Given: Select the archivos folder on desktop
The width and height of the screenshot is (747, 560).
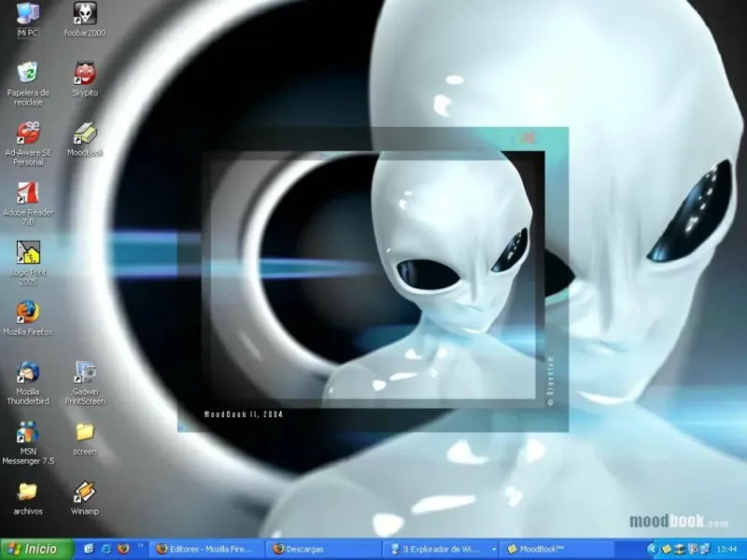Looking at the screenshot, I should [28, 499].
